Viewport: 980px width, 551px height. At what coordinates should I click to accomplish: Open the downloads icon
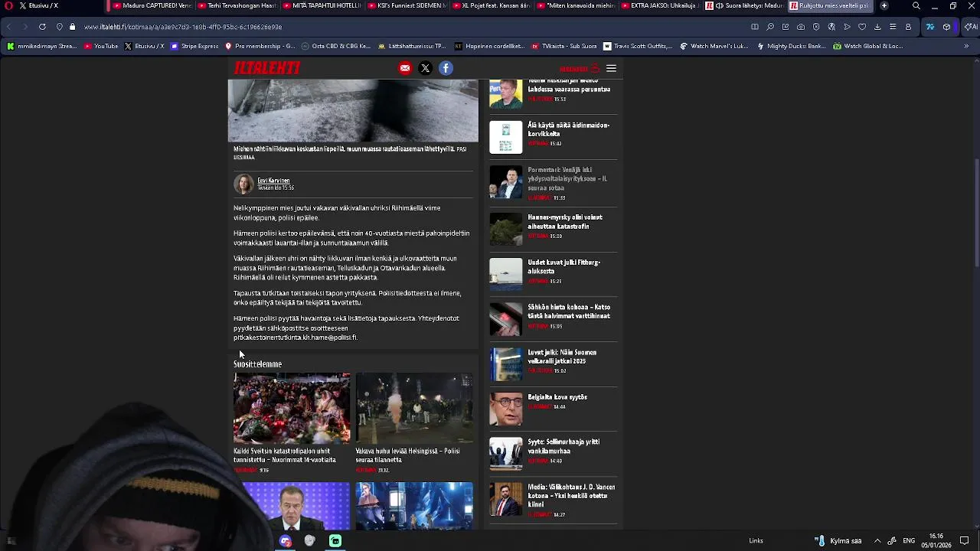pyautogui.click(x=877, y=27)
